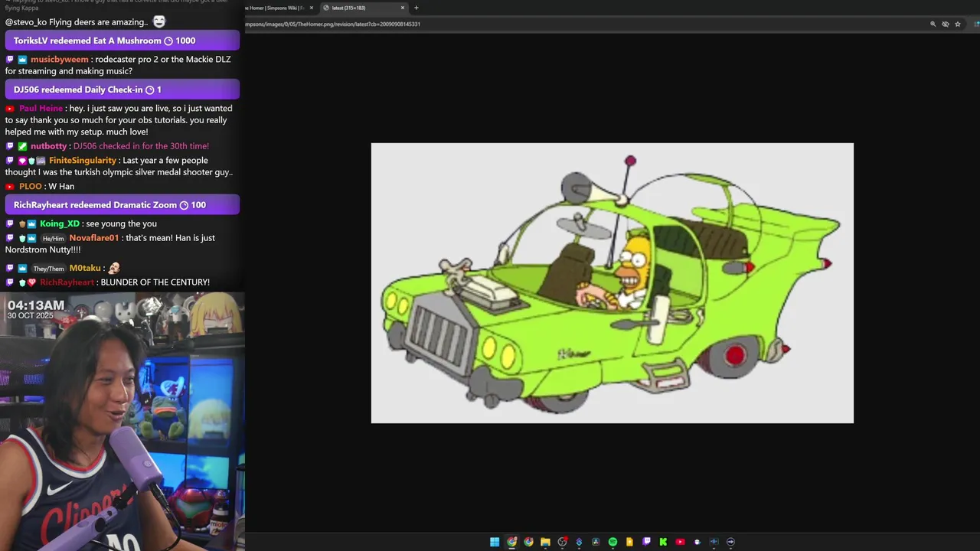Click the 'They/Them' pronoun badge by M0taku
This screenshot has width=980, height=551.
pos(48,269)
